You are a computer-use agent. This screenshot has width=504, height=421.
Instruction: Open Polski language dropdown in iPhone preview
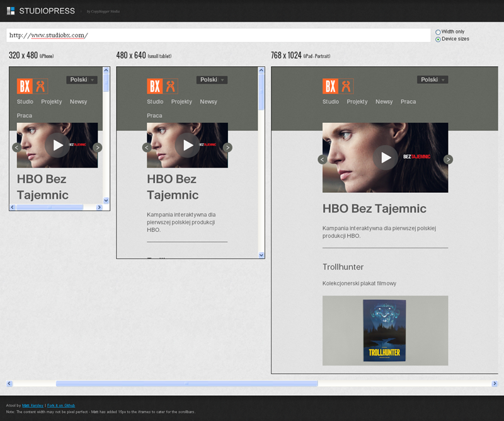(81, 80)
